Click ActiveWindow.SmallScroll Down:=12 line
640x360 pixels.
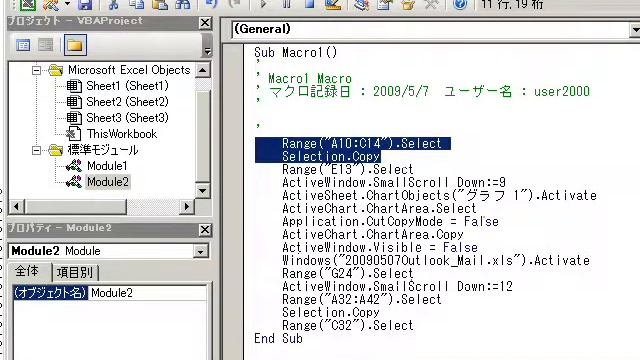point(397,287)
